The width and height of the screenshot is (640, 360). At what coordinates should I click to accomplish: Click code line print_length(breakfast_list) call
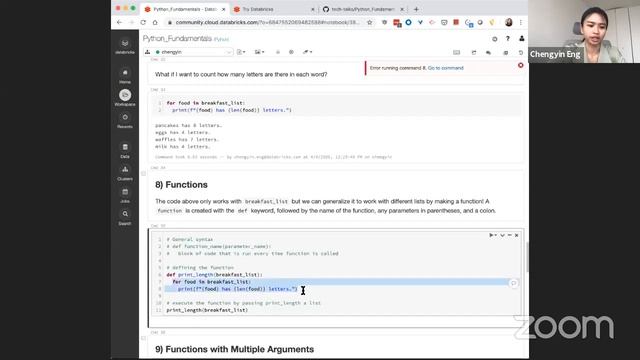(x=207, y=310)
